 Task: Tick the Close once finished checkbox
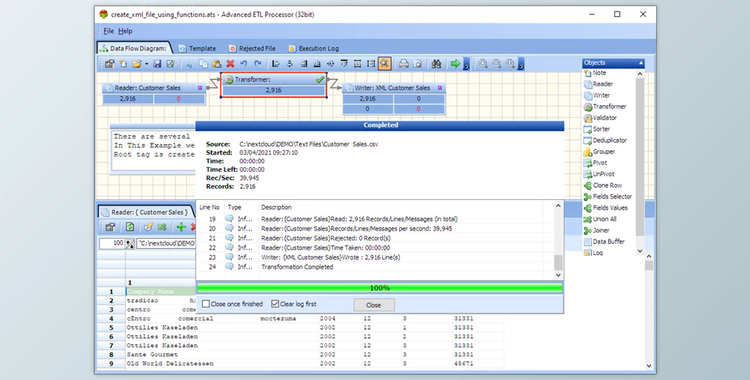coord(206,304)
